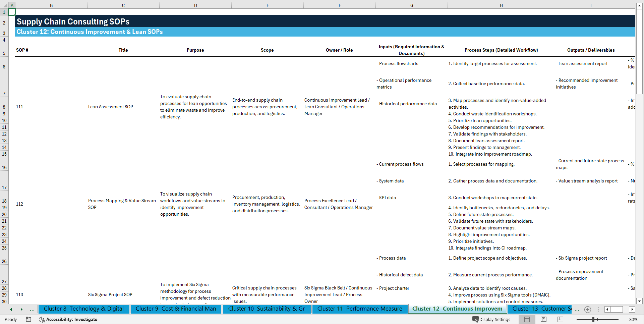Switch to Page Layout view
Viewport: 644px width, 324px height.
pos(543,319)
